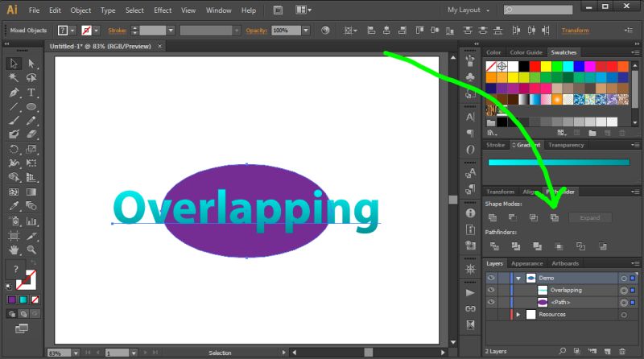The image size is (644, 359).
Task: Switch to the Appearance tab
Action: pos(527,264)
